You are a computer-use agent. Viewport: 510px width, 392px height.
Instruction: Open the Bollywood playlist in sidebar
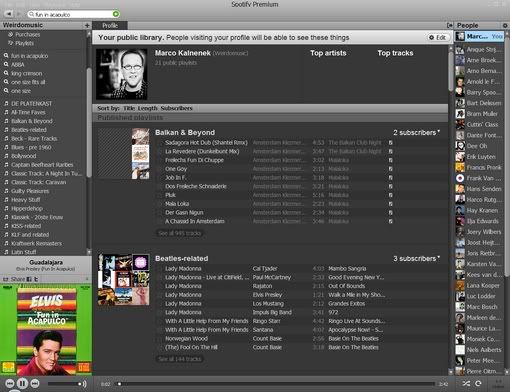pyautogui.click(x=23, y=156)
